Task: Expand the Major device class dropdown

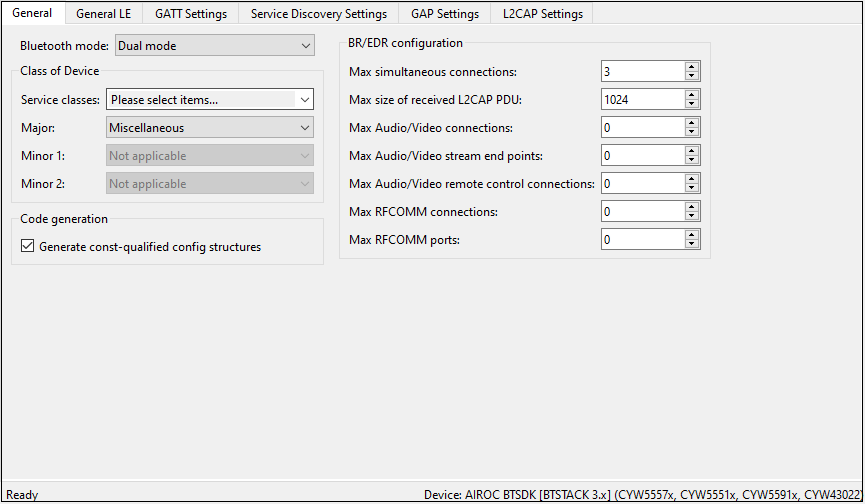Action: point(304,128)
